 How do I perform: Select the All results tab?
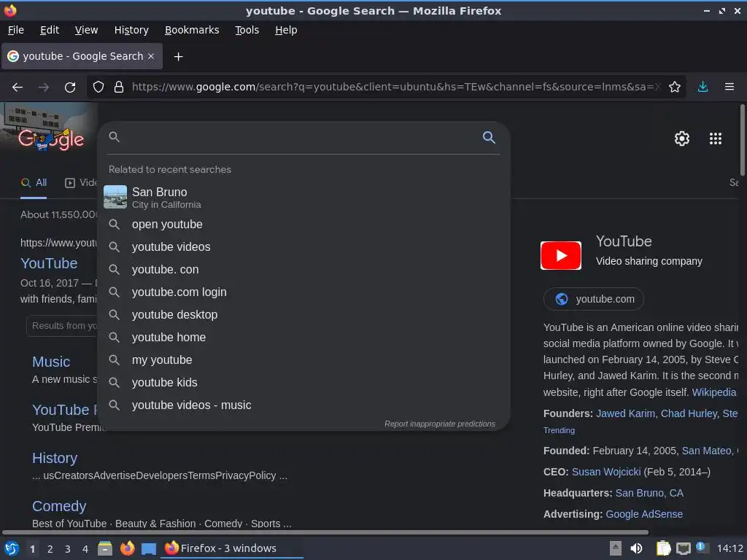click(x=34, y=183)
